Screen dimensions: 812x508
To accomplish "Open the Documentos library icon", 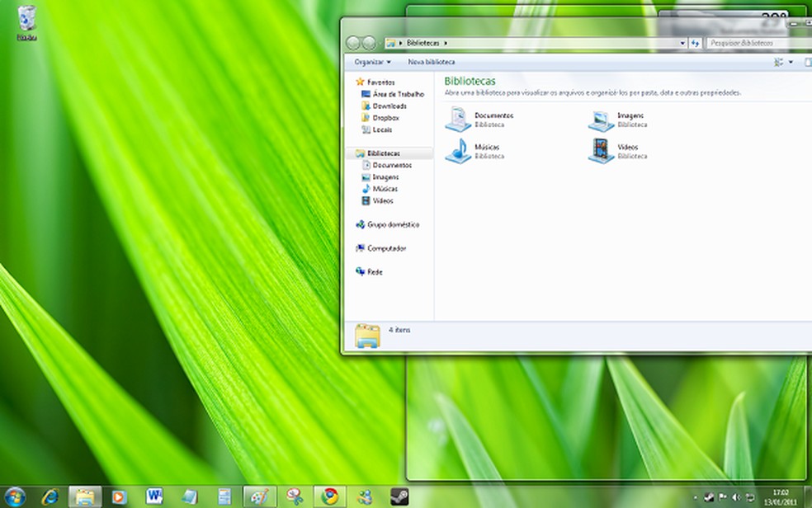I will 458,120.
